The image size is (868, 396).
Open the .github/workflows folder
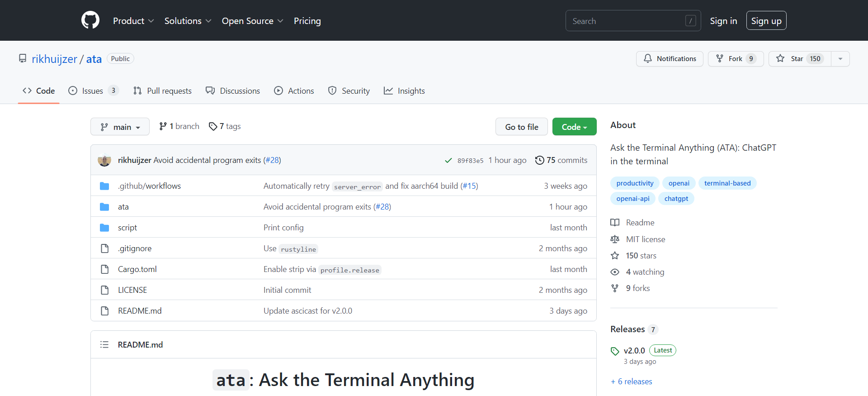point(149,186)
